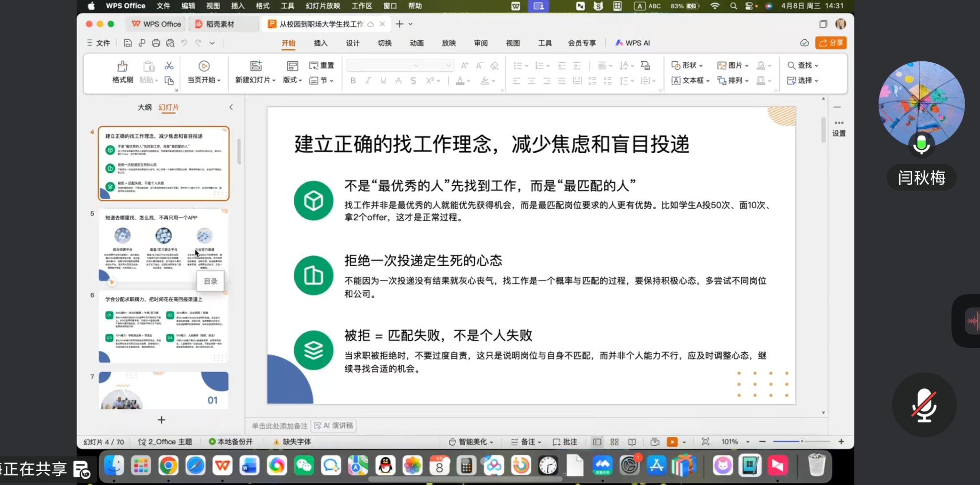
Task: Click the save icon in quick toolbar
Action: tap(128, 43)
